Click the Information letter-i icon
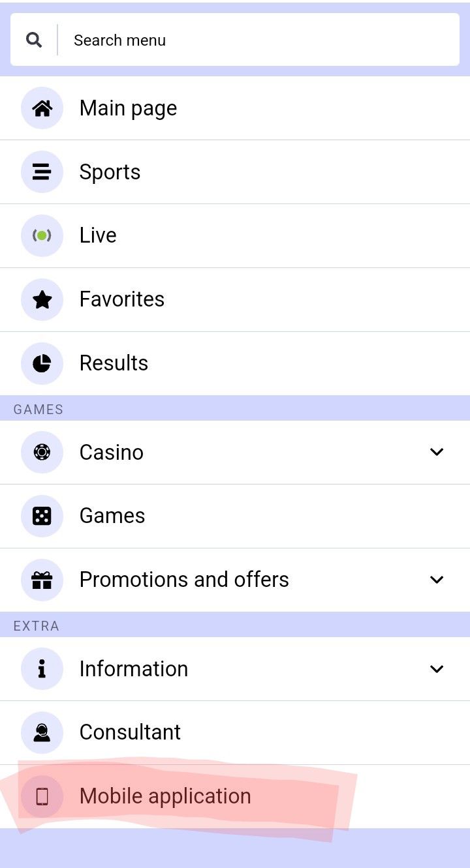This screenshot has height=868, width=470. [42, 668]
